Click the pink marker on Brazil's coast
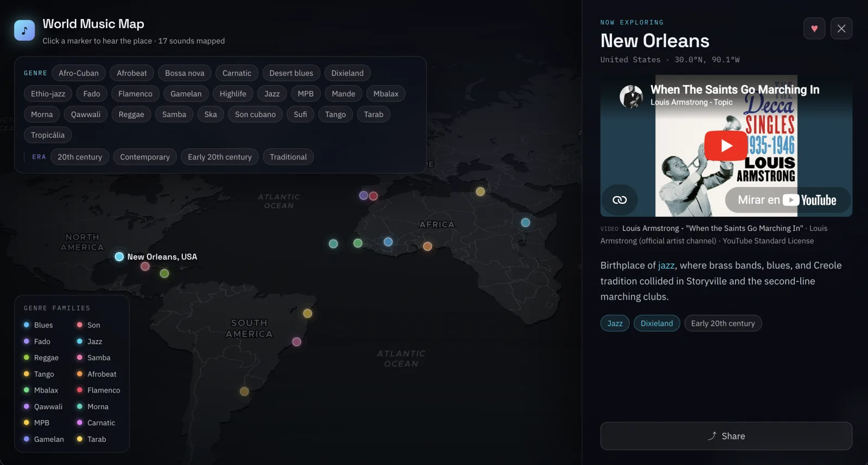The image size is (868, 465). [x=296, y=341]
